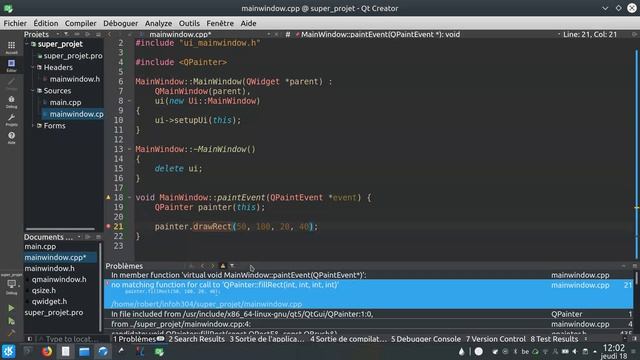The image size is (640, 360).
Task: Open the Compiler menu
Action: pos(80,23)
